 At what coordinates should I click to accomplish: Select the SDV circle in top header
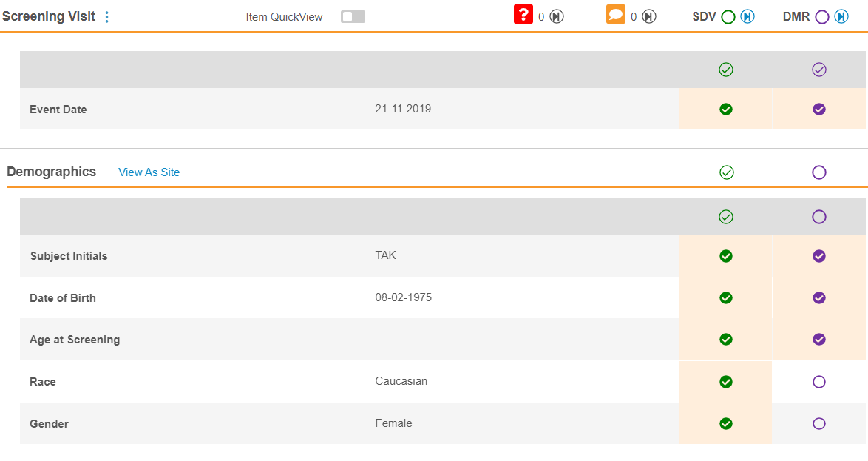click(728, 17)
